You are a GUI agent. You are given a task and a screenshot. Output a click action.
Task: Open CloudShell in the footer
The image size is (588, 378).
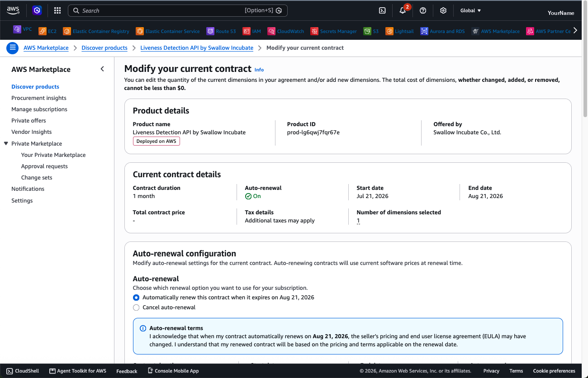pos(23,371)
